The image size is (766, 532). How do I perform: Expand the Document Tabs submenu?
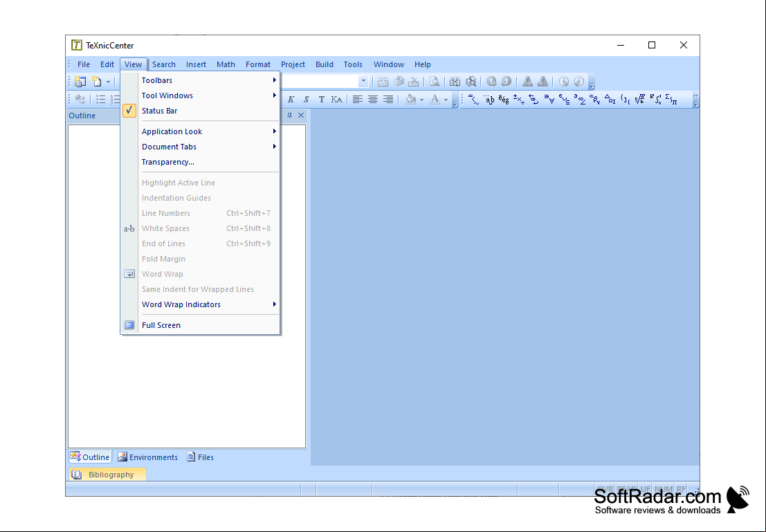pyautogui.click(x=200, y=147)
